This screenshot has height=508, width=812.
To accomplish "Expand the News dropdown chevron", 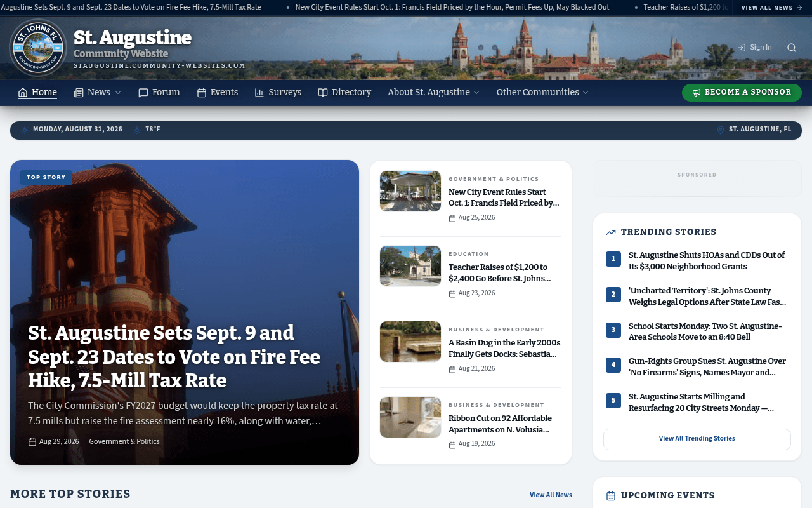I will point(117,93).
